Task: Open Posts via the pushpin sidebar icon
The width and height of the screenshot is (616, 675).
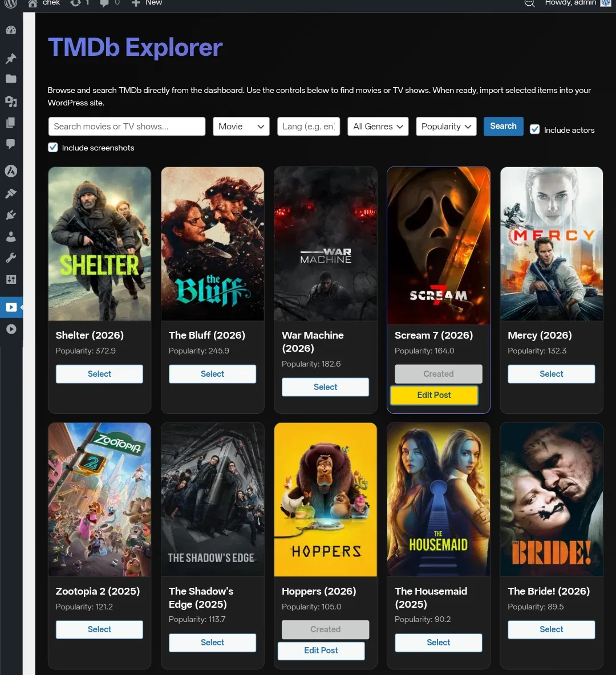Action: pos(11,58)
